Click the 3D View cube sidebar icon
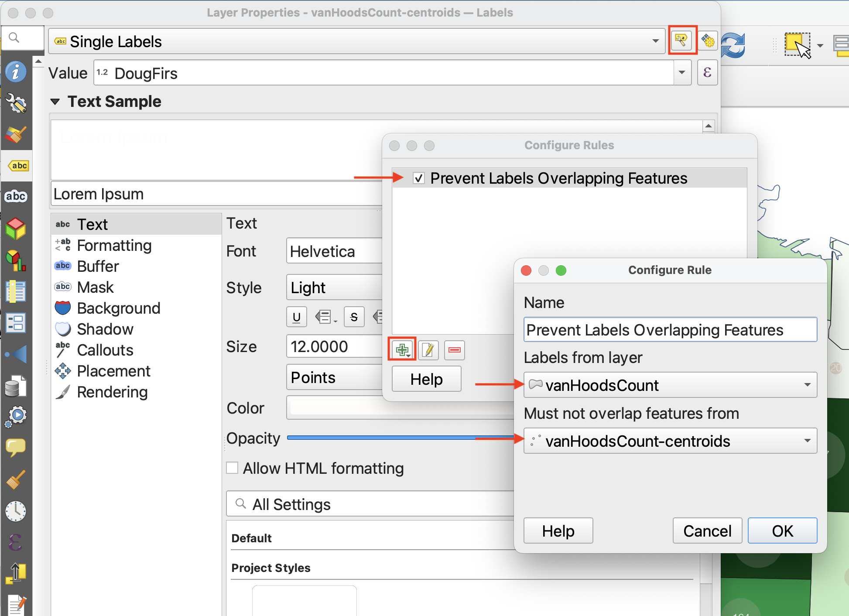This screenshot has width=849, height=616. [x=16, y=228]
